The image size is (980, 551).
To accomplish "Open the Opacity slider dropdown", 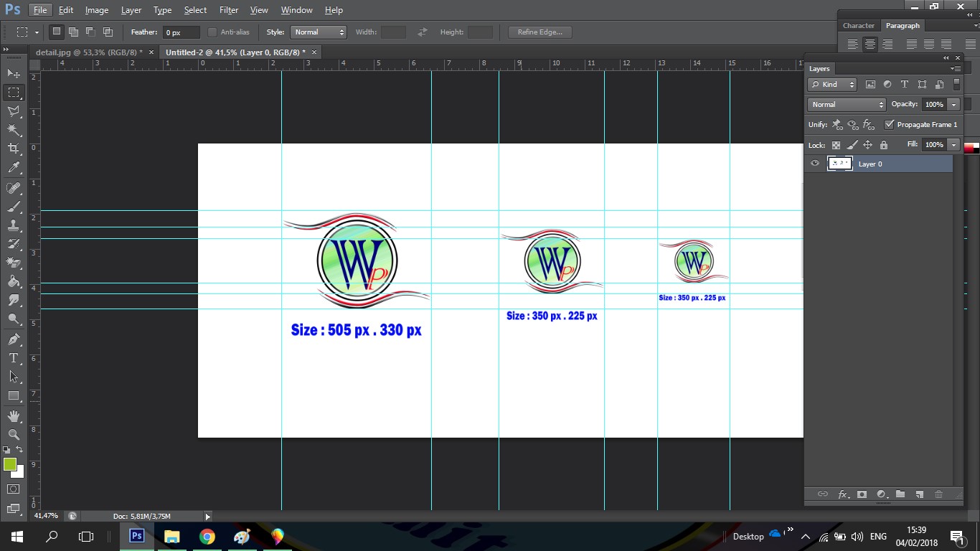I will coord(953,104).
